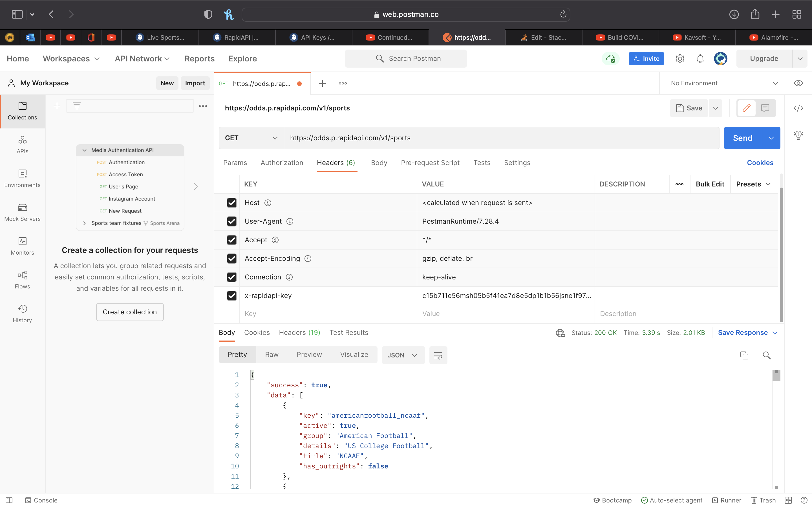This screenshot has width=812, height=507.
Task: Click the Monitors panel icon
Action: (x=22, y=245)
